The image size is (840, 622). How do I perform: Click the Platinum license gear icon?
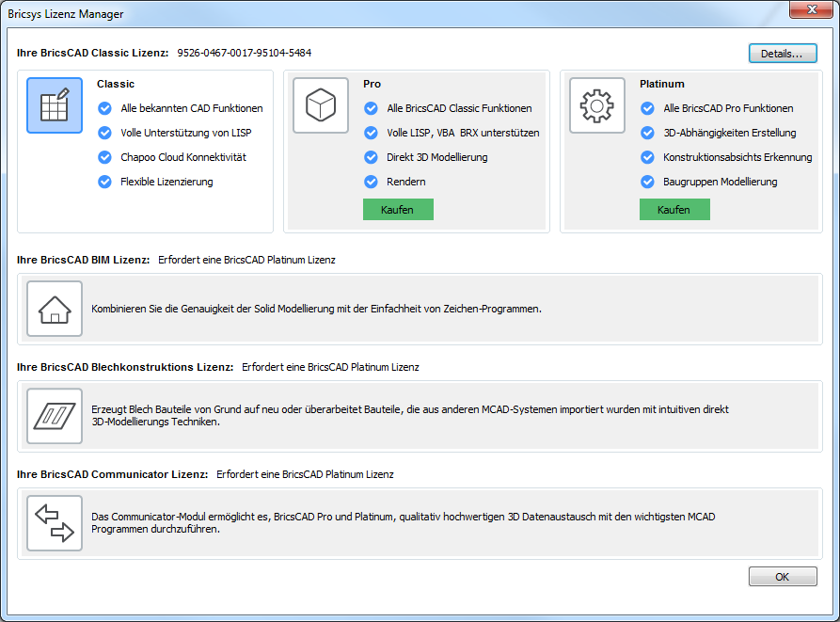click(x=597, y=105)
